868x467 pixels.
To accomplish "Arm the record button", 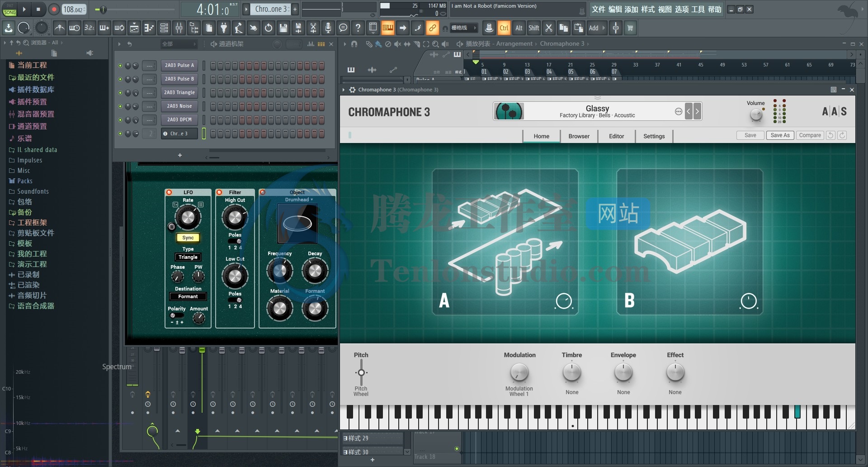I will coord(54,9).
